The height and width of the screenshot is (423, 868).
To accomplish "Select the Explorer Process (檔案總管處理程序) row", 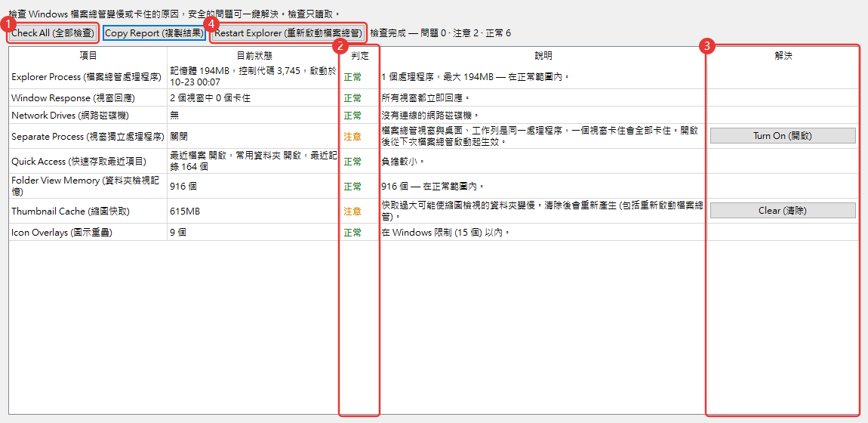I will pyautogui.click(x=434, y=76).
